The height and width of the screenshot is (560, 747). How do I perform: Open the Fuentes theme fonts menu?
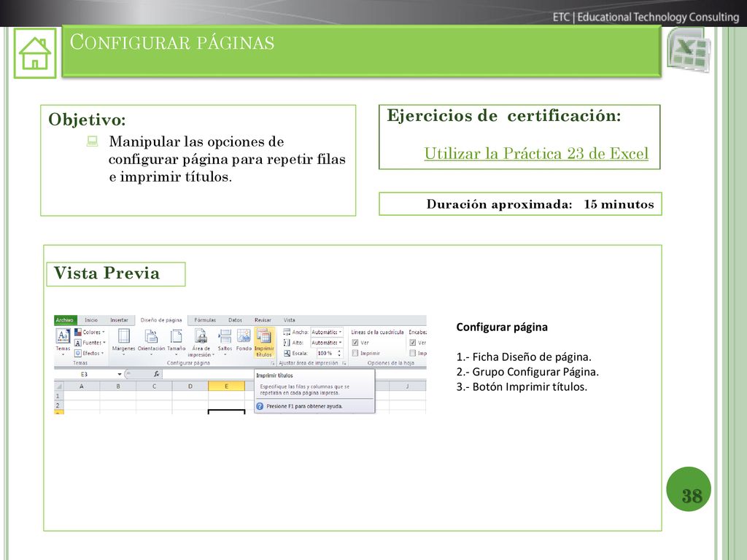pos(90,343)
